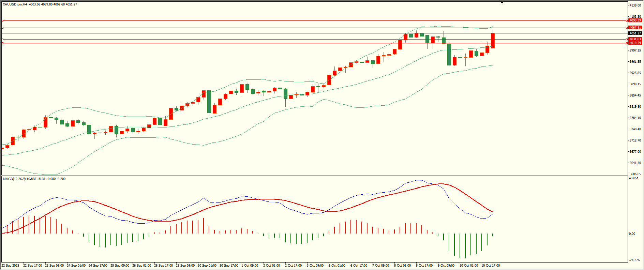Click the black 4051.27 current price label

click(635, 33)
